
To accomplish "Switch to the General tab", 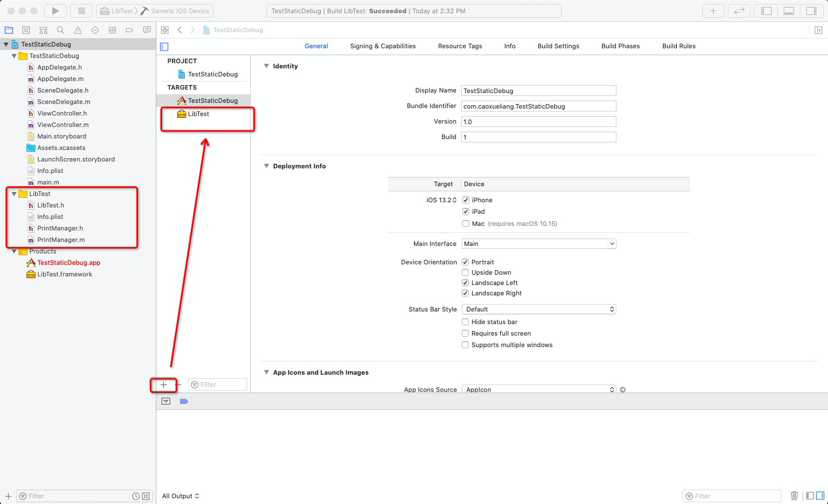I will tap(316, 46).
